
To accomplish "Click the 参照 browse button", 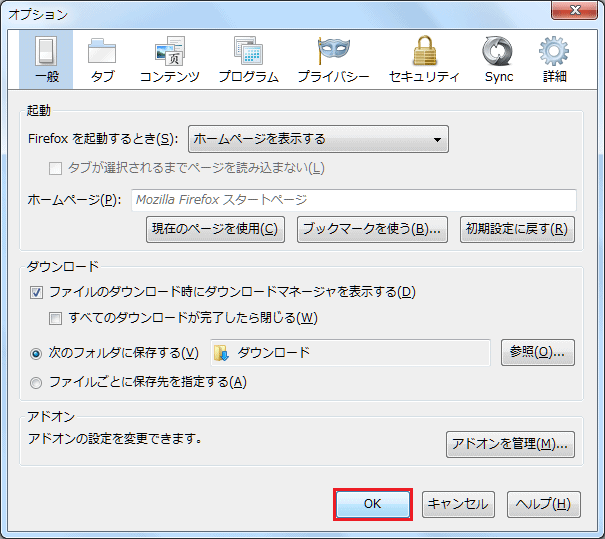I will click(538, 352).
